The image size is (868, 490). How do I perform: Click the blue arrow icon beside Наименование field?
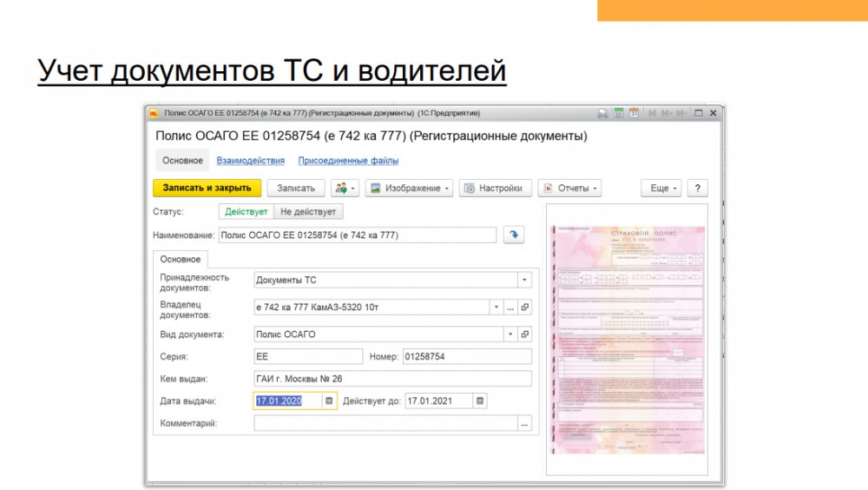point(514,235)
